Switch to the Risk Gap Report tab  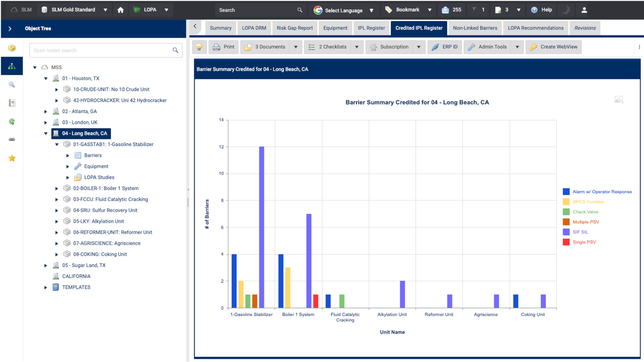coord(294,28)
